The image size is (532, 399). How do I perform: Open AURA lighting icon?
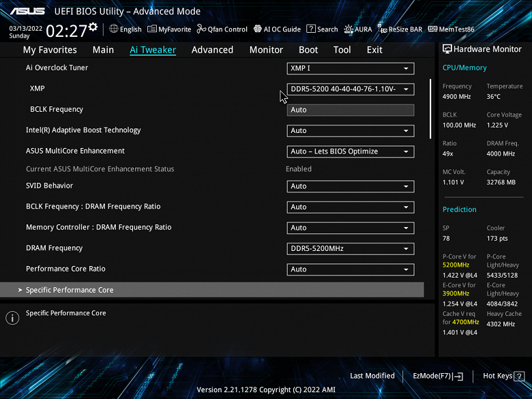tap(349, 29)
